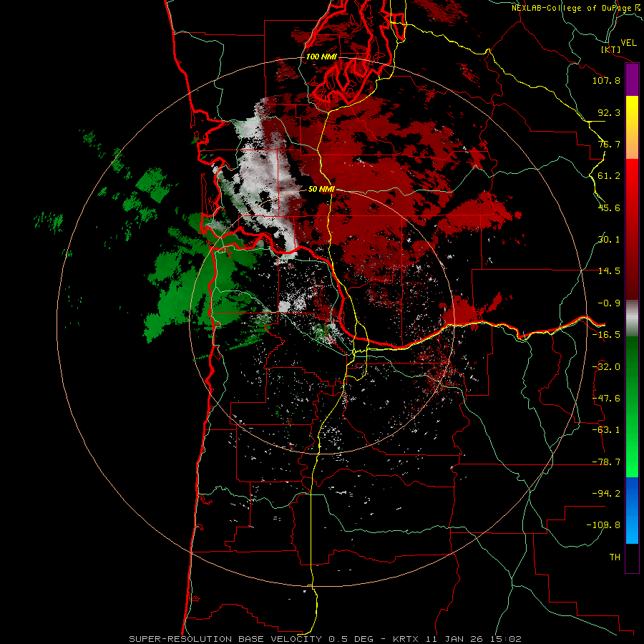Click the -94.2 velocity scale value
Viewport: 644px width, 644px height.
pos(606,494)
